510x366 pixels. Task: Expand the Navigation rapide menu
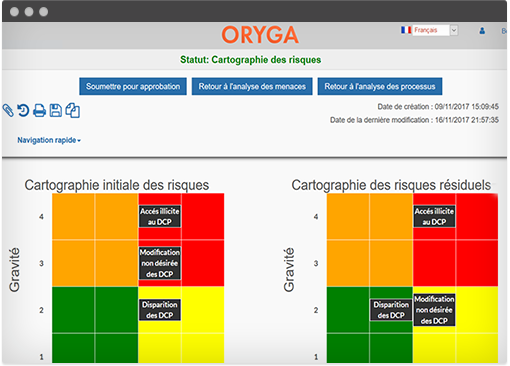click(49, 140)
